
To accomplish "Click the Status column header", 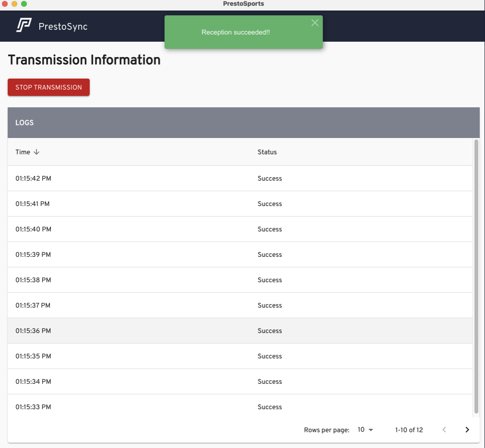I will [267, 152].
